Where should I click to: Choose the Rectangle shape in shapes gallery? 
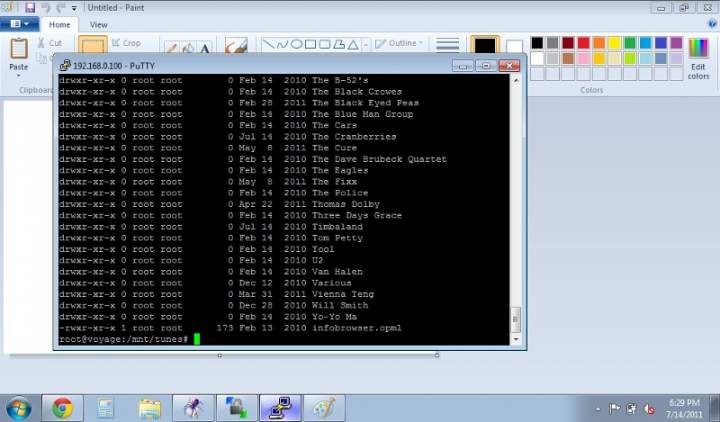coord(310,44)
